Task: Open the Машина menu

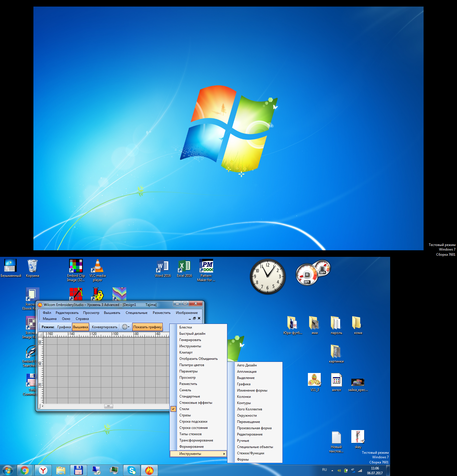Action: (50, 319)
